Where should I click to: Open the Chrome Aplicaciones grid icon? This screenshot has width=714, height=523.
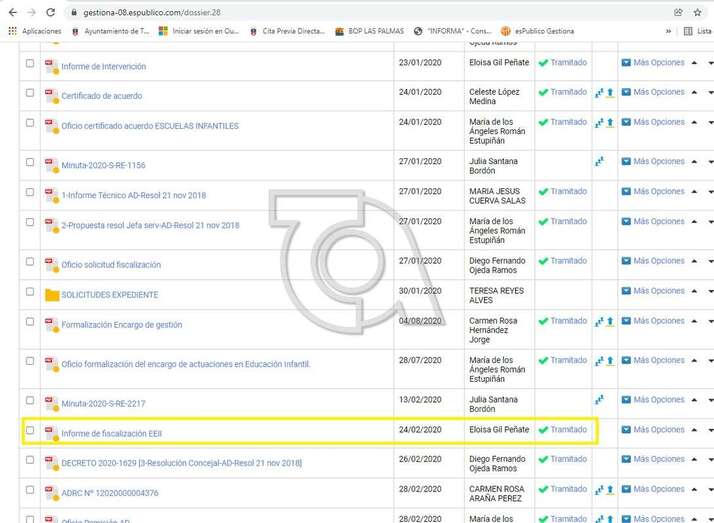pyautogui.click(x=12, y=31)
